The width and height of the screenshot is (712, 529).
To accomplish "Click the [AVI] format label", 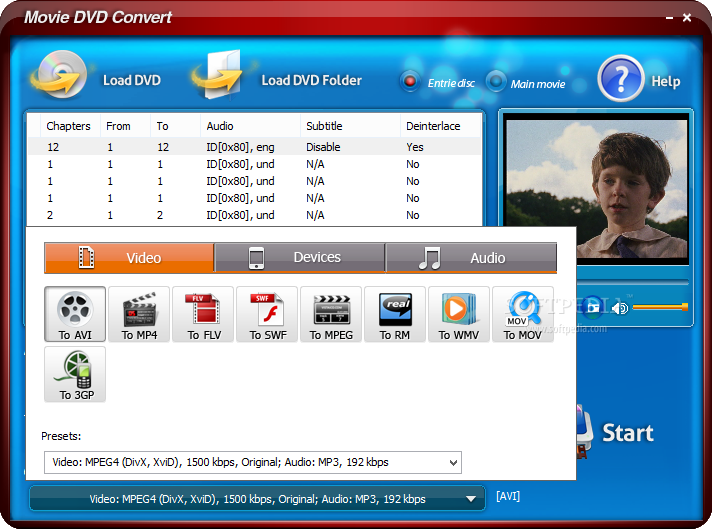I will [x=508, y=496].
